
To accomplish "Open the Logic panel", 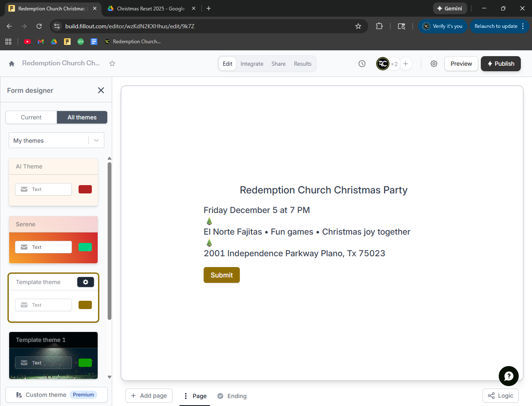I will pos(500,396).
